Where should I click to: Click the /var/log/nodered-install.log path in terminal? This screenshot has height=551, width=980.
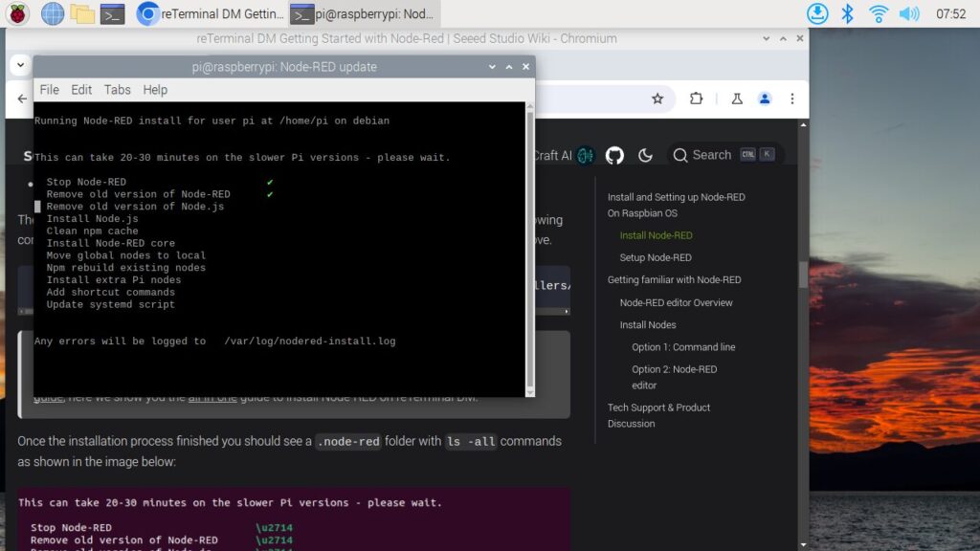click(x=310, y=342)
